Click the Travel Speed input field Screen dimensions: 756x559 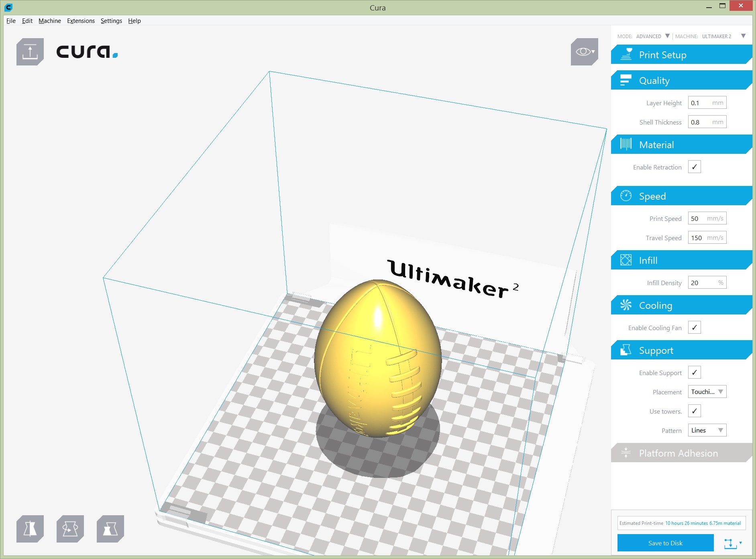click(x=707, y=237)
